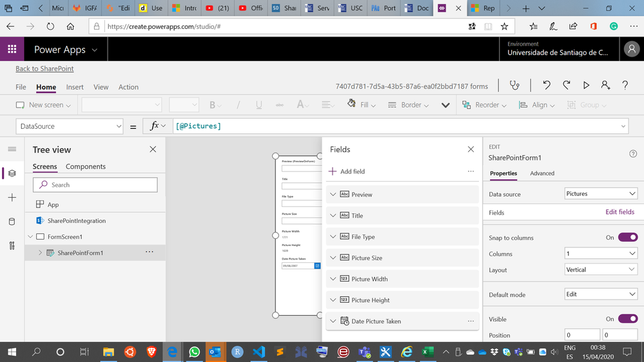Expand the ribbon overflow chevron
This screenshot has height=362, width=644.
point(445,105)
